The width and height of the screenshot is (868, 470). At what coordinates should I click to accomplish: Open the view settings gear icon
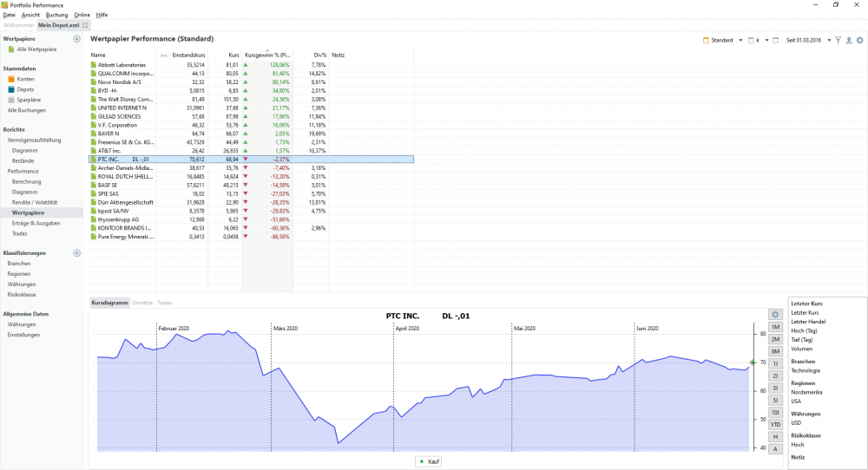point(859,41)
